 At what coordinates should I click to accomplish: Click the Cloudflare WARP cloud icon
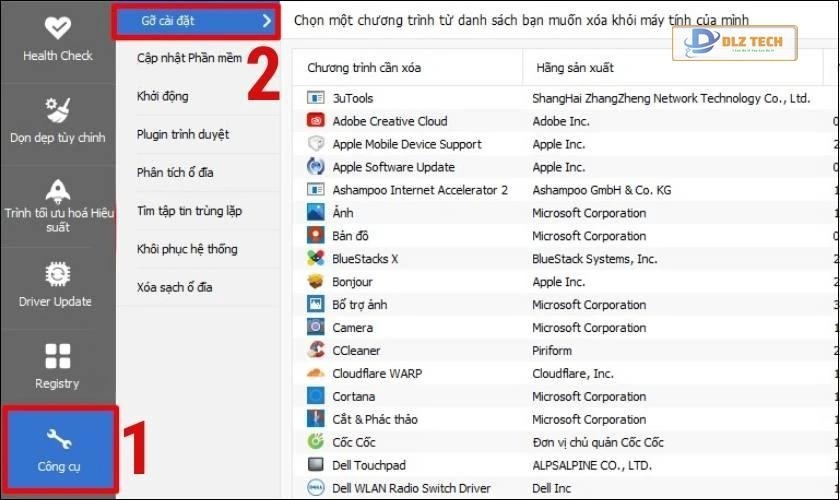coord(315,374)
